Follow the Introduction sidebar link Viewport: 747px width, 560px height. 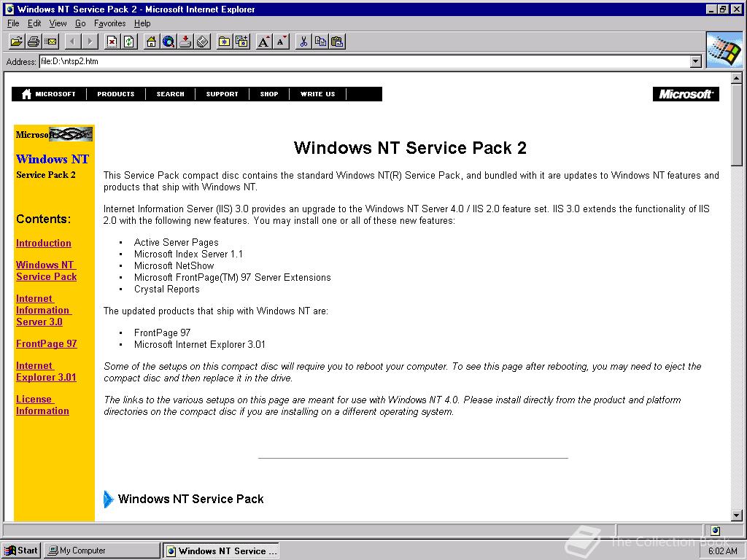[43, 243]
